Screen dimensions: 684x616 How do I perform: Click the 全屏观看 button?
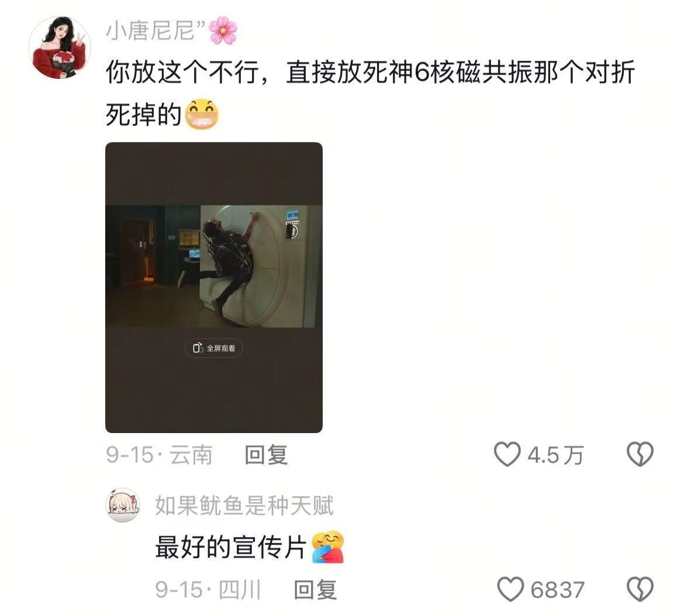tap(214, 348)
